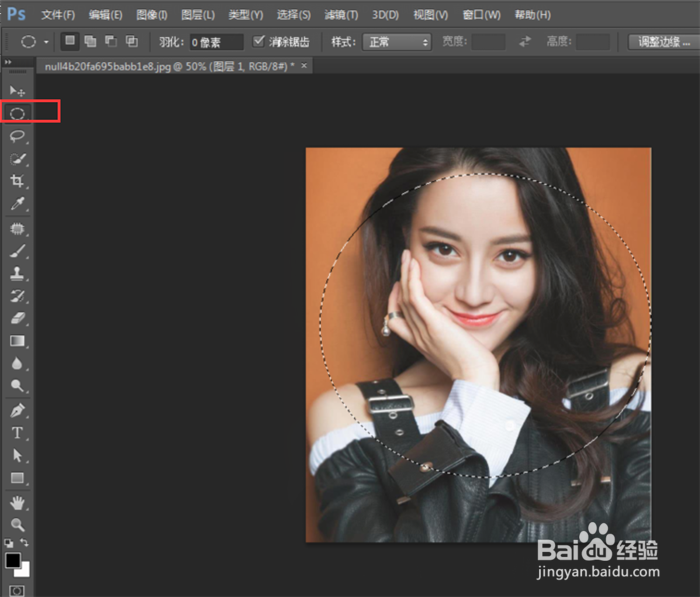Image resolution: width=700 pixels, height=597 pixels.
Task: Click the 高度 height input field
Action: pyautogui.click(x=593, y=42)
